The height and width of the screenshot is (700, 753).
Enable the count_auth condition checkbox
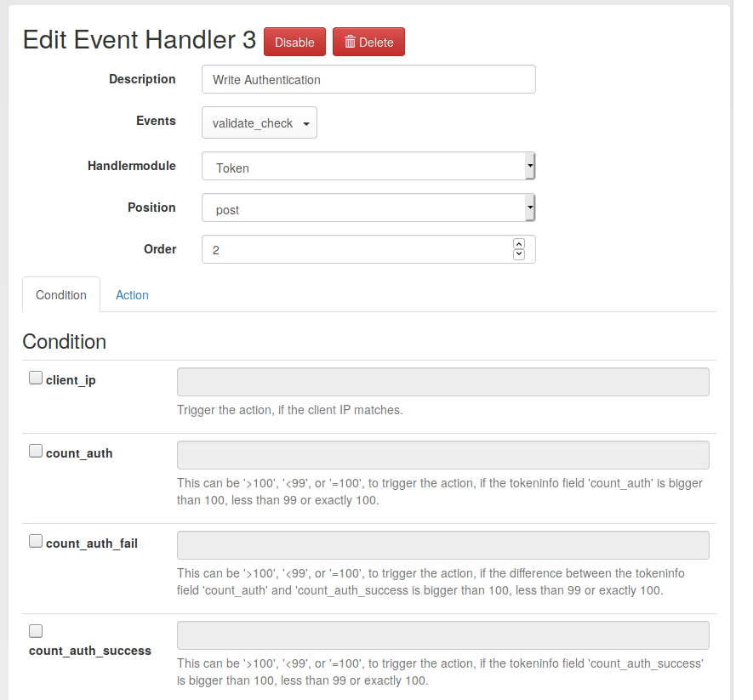[36, 451]
